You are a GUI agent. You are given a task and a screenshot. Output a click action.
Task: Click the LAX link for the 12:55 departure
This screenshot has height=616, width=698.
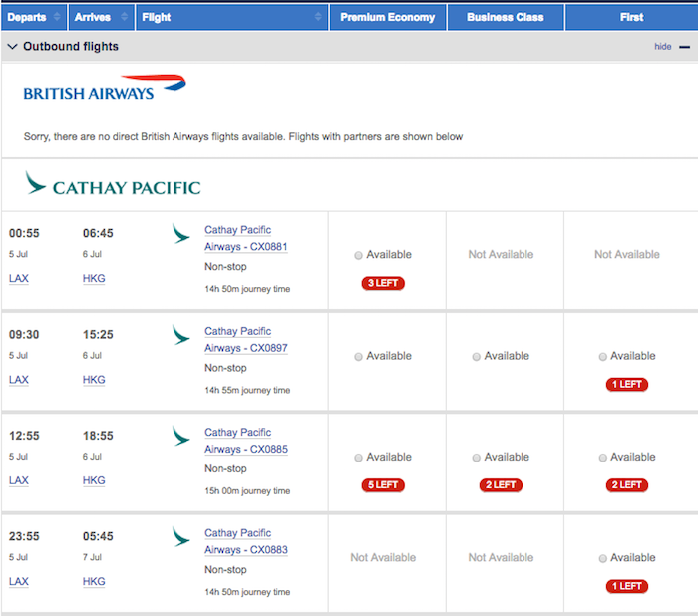point(19,480)
